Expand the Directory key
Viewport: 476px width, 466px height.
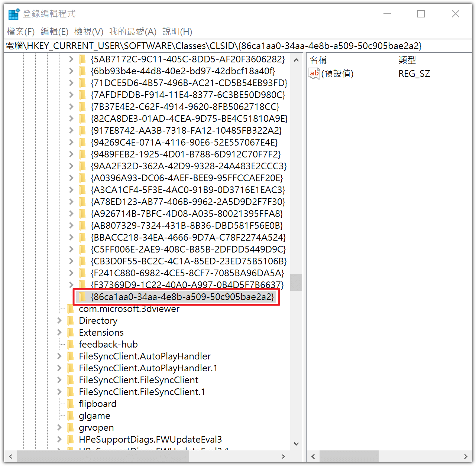(59, 320)
